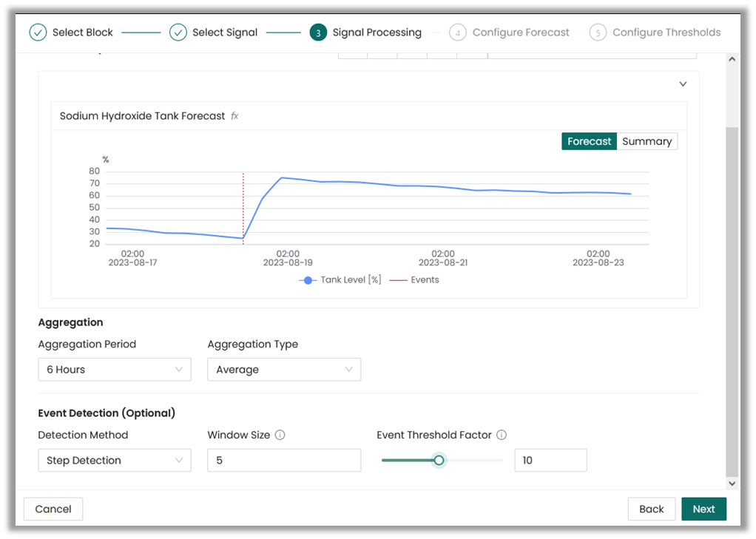Click the Window Size input field

click(x=284, y=461)
